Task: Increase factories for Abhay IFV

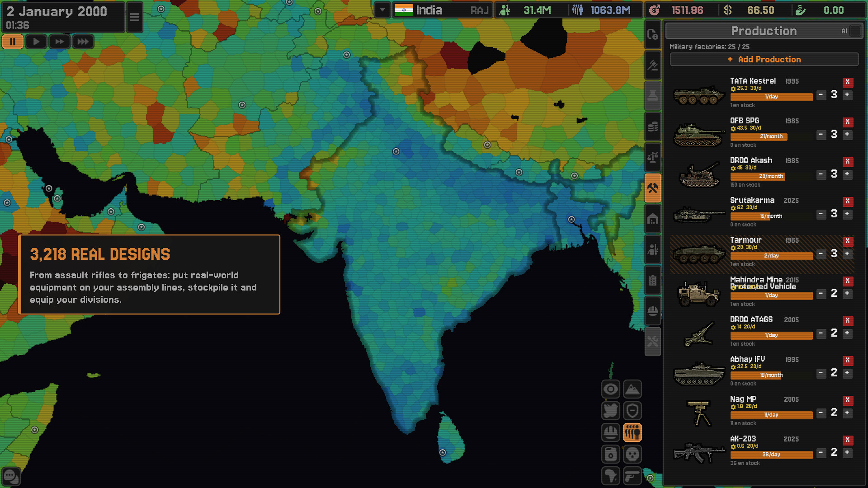Action: point(848,373)
